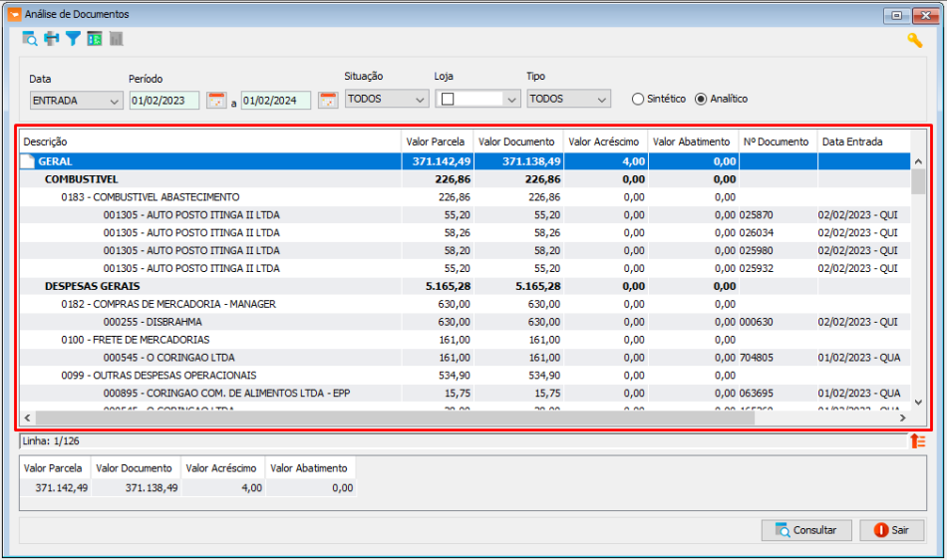Open calendar picker for end date 01/02/2024

coord(328,101)
